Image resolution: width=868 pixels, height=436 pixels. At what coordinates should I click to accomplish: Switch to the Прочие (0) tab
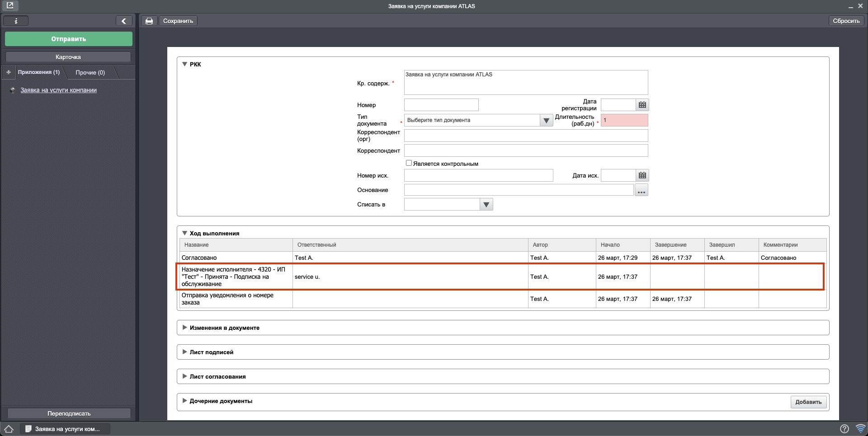(x=90, y=72)
